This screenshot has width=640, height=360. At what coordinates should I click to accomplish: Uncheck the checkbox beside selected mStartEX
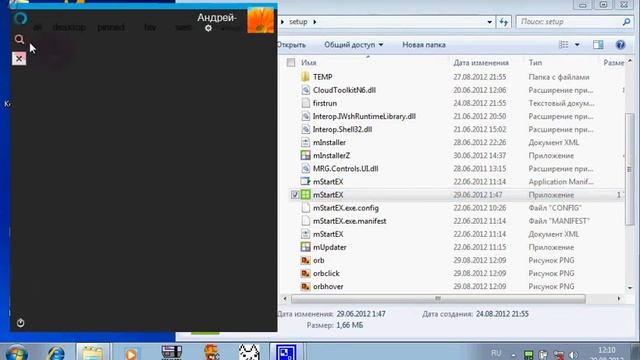point(295,195)
